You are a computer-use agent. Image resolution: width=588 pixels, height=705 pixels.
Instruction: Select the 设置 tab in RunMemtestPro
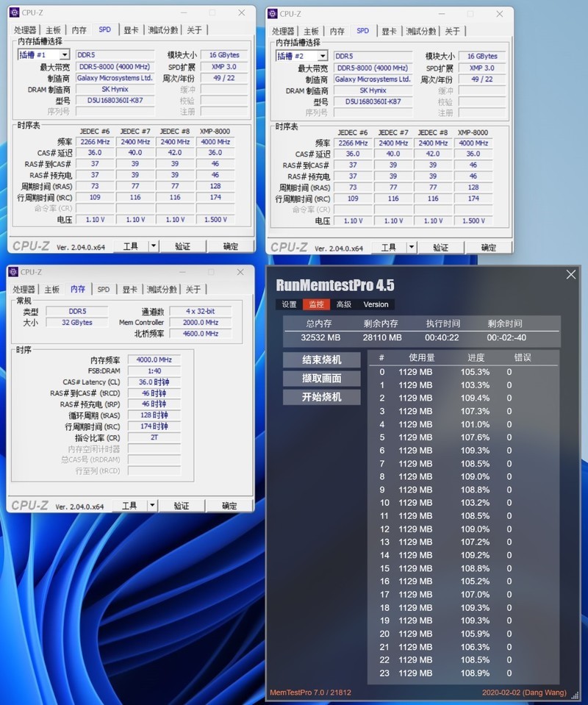[x=288, y=304]
